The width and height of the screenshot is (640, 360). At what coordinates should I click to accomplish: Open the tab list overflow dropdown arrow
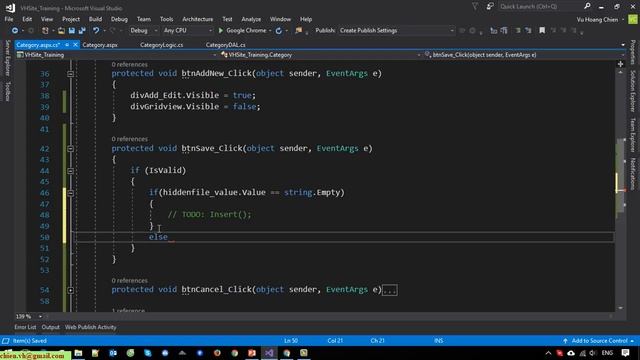(x=623, y=44)
